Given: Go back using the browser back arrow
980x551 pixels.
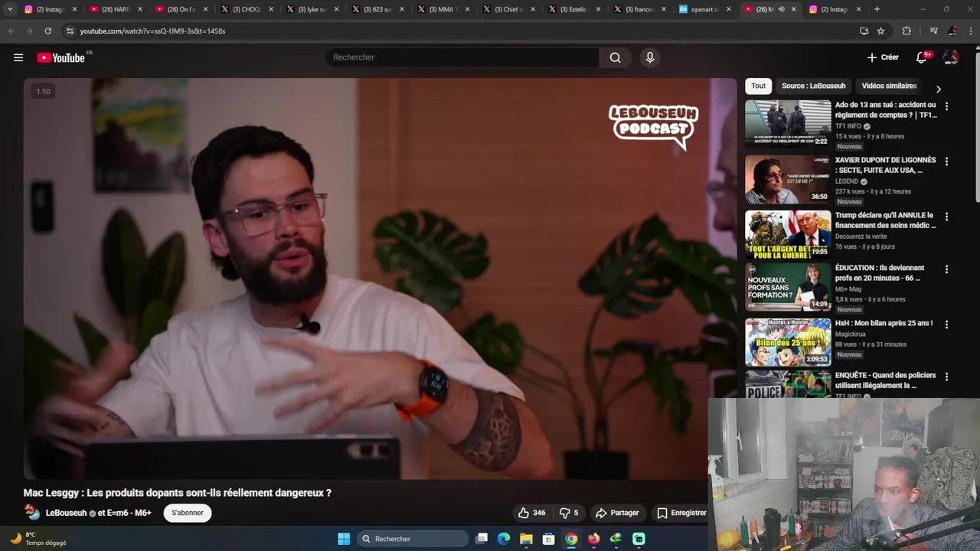Looking at the screenshot, I should click(x=11, y=31).
